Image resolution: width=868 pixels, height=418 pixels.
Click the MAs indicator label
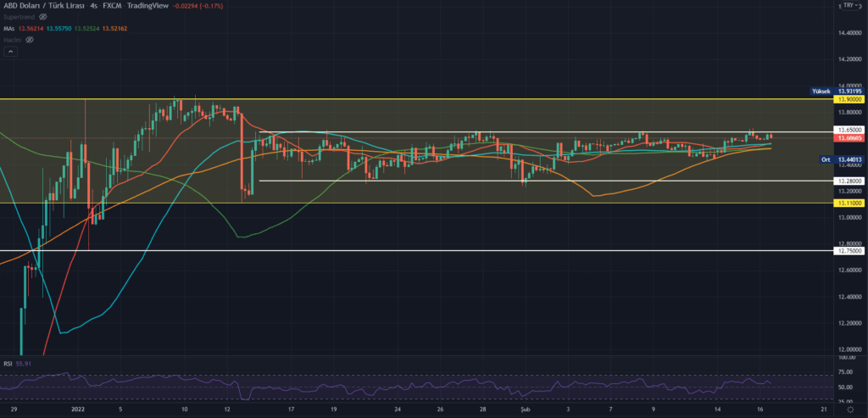(x=9, y=28)
